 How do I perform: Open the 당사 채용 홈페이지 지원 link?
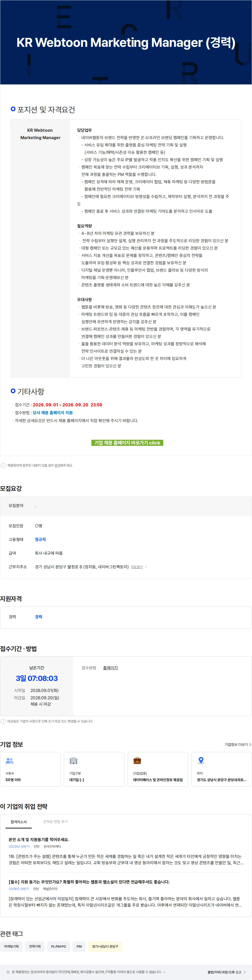(52, 412)
